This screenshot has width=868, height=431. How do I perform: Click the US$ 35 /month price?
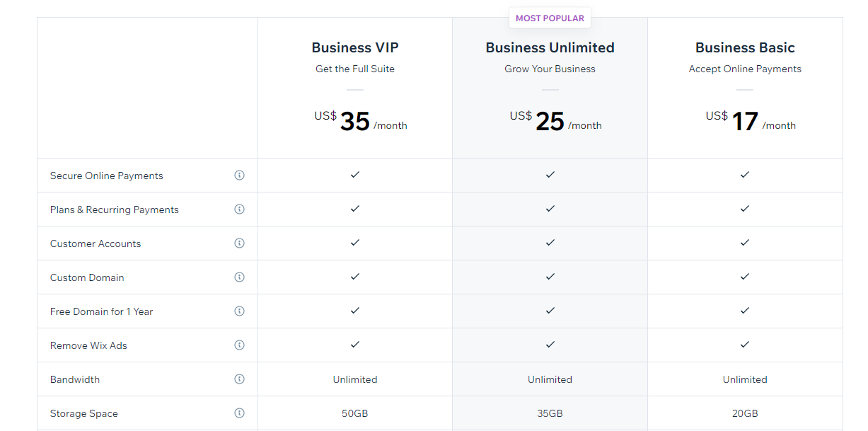(361, 121)
